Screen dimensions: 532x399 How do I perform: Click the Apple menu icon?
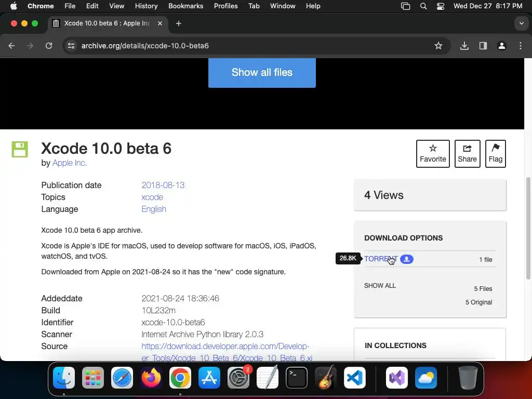click(14, 6)
